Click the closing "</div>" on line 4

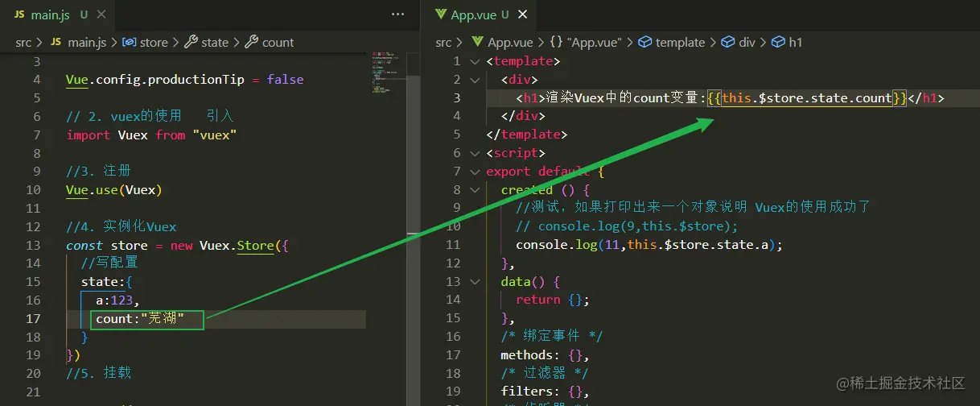[x=523, y=117]
